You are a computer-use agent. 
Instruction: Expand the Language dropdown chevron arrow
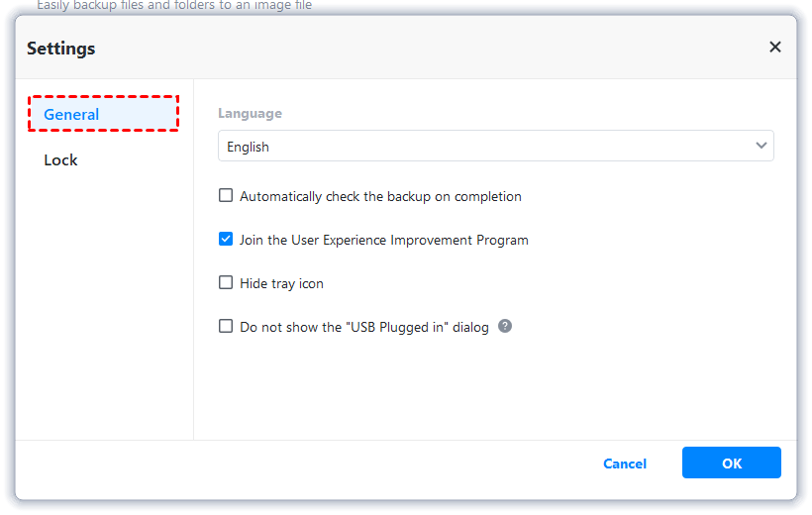(761, 147)
